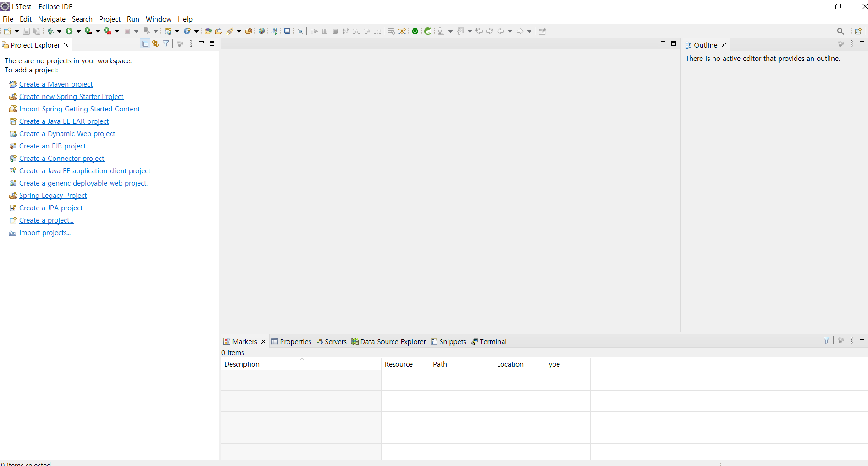Screen dimensions: 868x466
Task: Click the Open a Terminal monitor icon
Action: pos(287,31)
